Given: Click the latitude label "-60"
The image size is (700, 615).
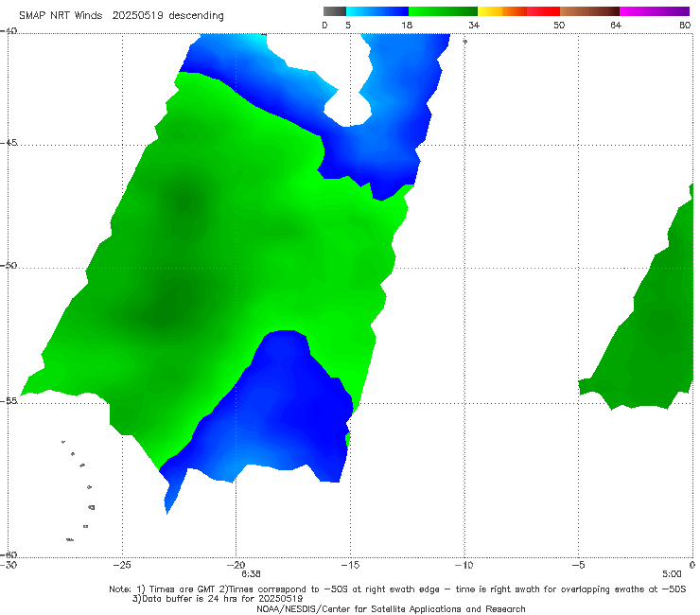Looking at the screenshot, I should (9, 554).
